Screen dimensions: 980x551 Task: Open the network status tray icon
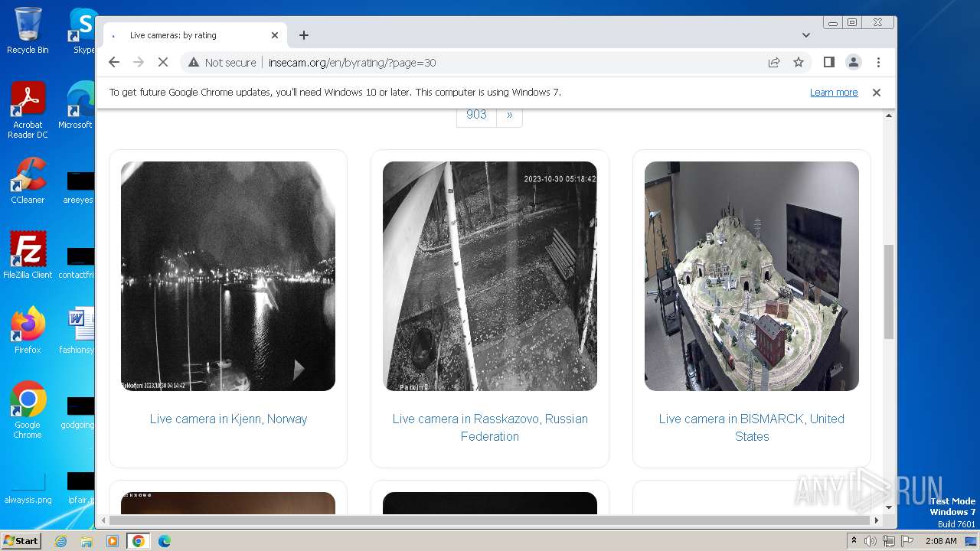click(x=888, y=541)
